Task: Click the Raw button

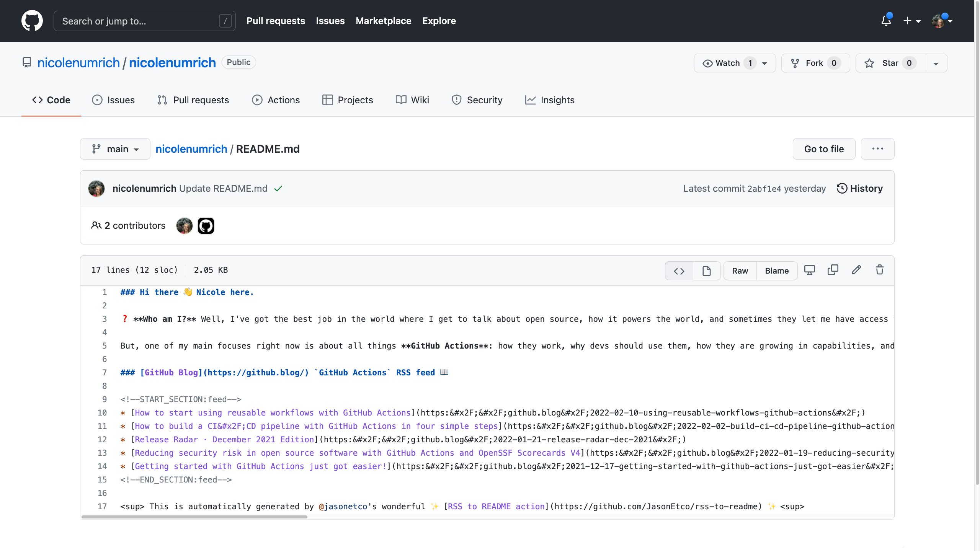Action: 740,271
